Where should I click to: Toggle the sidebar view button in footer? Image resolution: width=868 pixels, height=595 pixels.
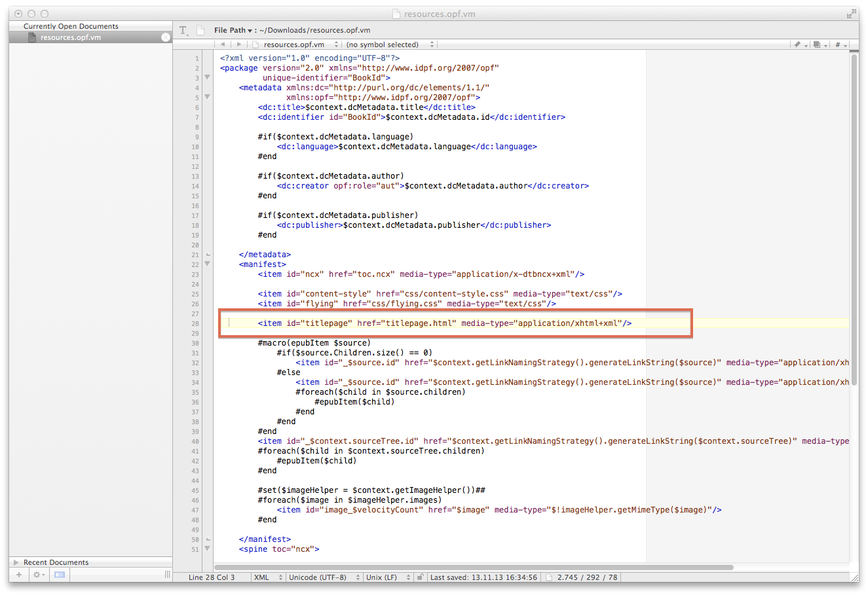point(60,575)
